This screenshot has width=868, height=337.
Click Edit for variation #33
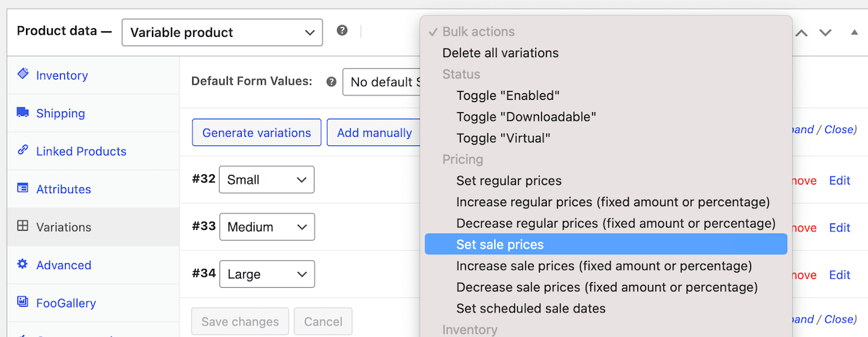coord(840,228)
